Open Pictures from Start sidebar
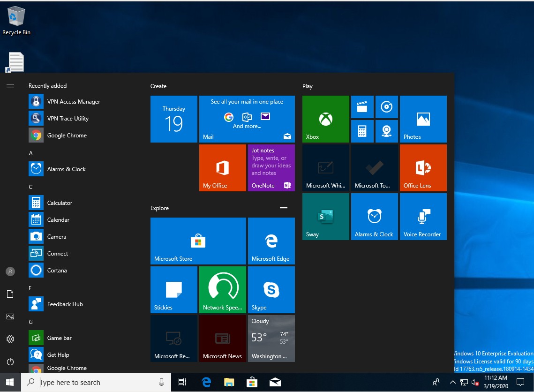Viewport: 534px width, 392px height. [x=10, y=317]
